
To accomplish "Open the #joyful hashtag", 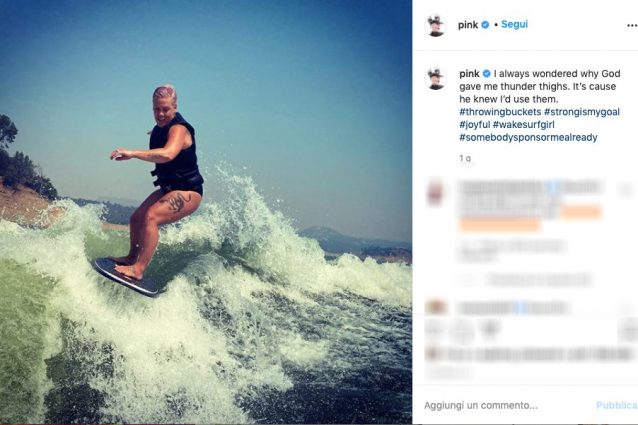I will coord(474,124).
